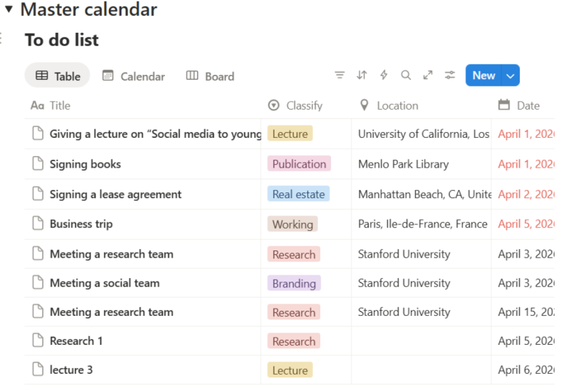The width and height of the screenshot is (567, 392).
Task: Open the Signing a lease agreement page
Action: pyautogui.click(x=115, y=195)
